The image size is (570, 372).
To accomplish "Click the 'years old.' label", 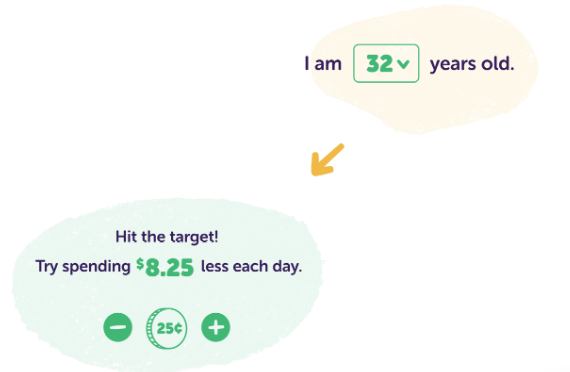I will [x=472, y=64].
